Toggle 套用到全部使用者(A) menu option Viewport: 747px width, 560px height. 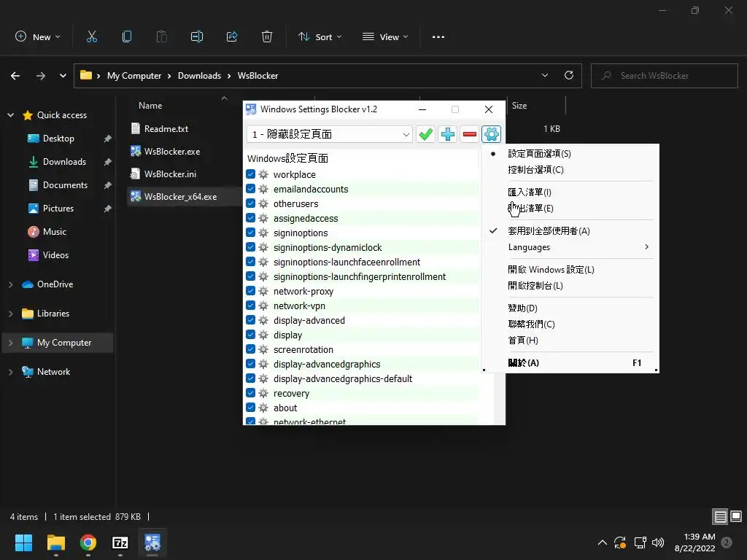click(570, 231)
